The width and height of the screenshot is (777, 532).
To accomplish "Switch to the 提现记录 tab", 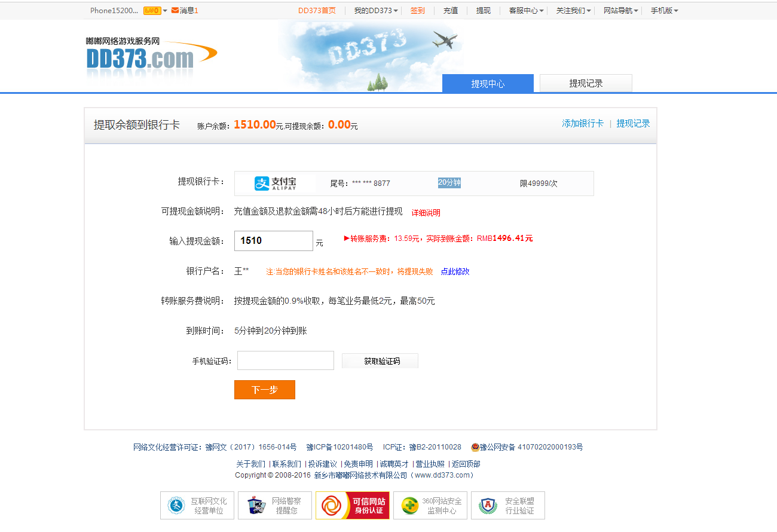I will tap(586, 83).
